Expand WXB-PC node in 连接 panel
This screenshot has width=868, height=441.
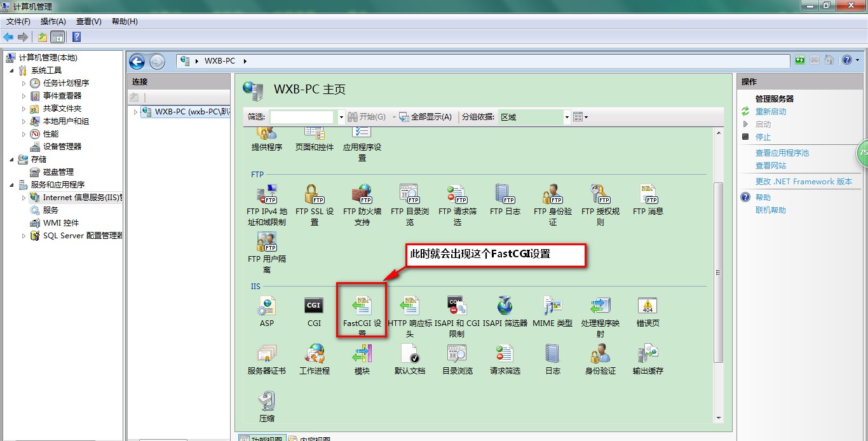click(x=135, y=112)
